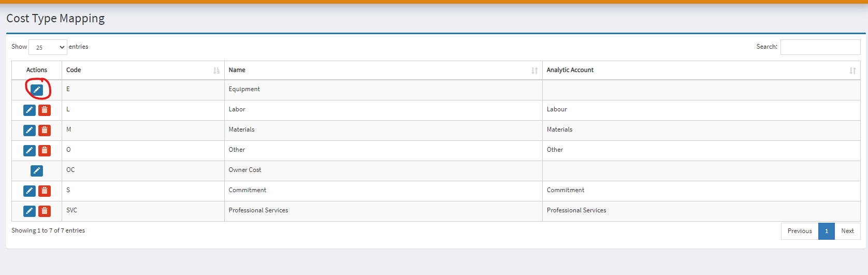Delete the Professional Services row
868x275 pixels.
coord(45,211)
